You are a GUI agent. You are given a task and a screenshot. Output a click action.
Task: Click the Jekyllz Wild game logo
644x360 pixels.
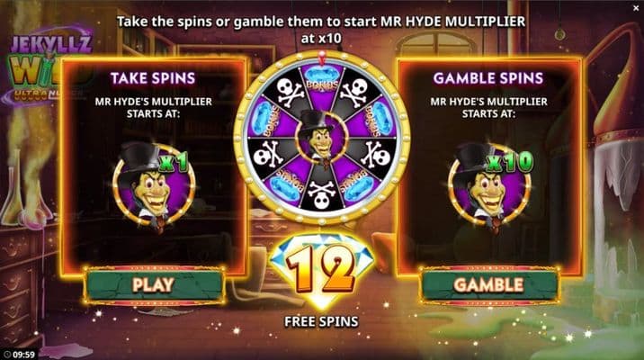click(x=49, y=66)
